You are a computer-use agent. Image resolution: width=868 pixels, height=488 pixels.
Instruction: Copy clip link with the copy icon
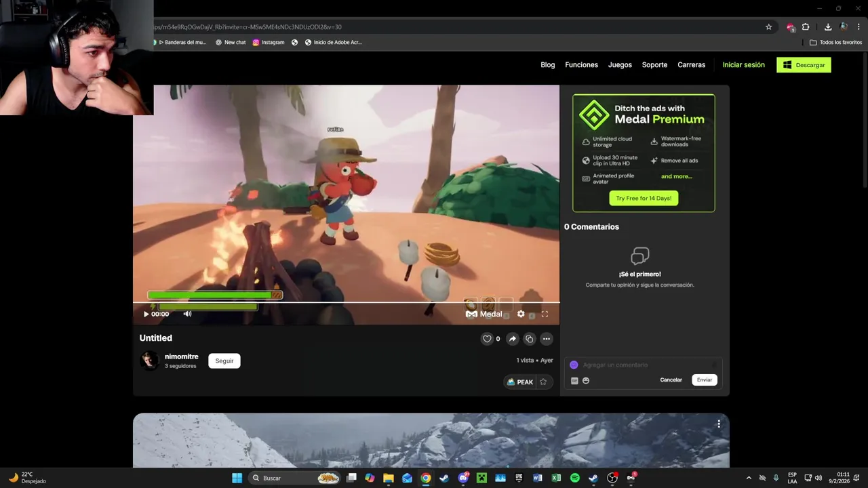click(x=530, y=339)
